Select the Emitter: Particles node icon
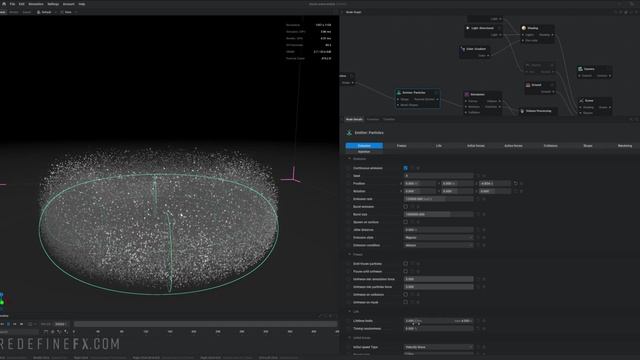 click(x=399, y=93)
